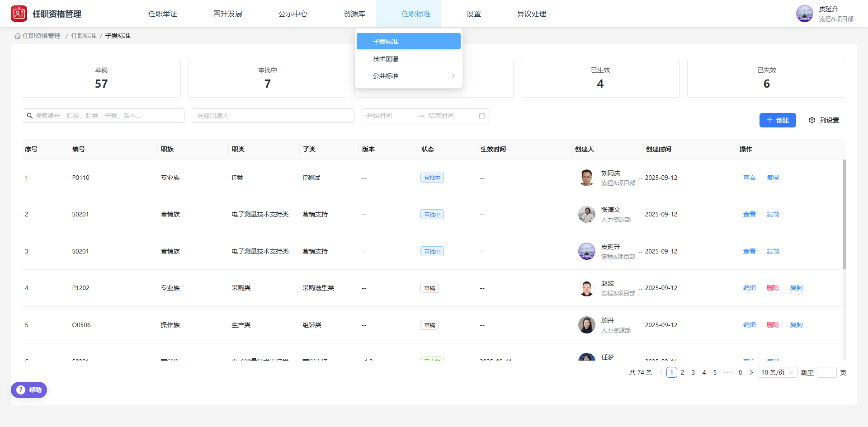Click the home icon in the breadcrumb
The width and height of the screenshot is (868, 427).
point(17,35)
